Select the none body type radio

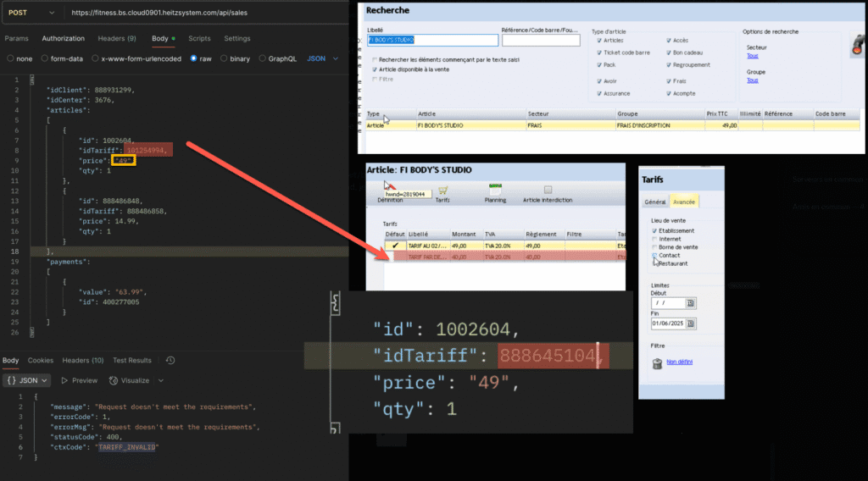point(10,58)
